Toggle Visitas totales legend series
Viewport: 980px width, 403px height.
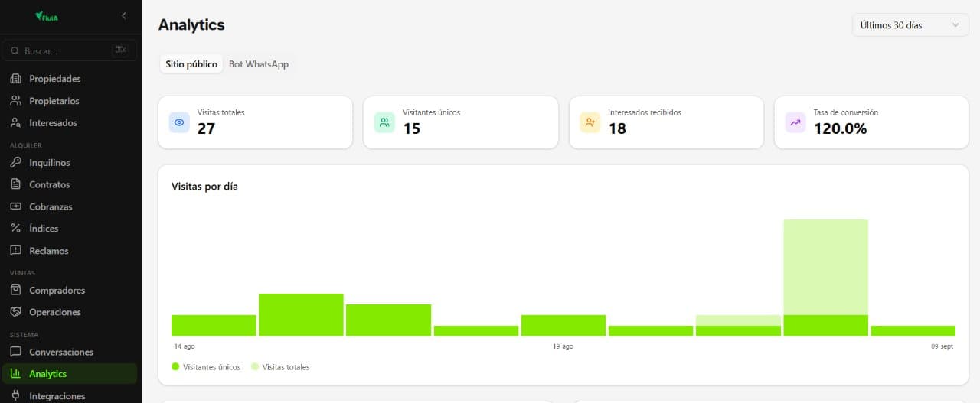point(280,367)
